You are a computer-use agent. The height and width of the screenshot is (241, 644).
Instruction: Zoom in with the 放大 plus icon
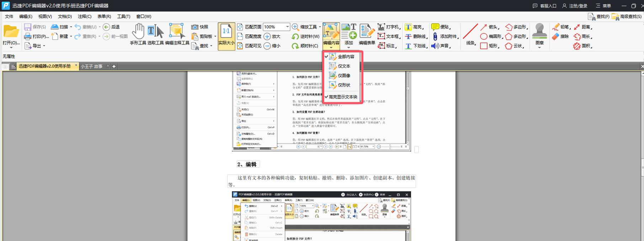tap(267, 36)
